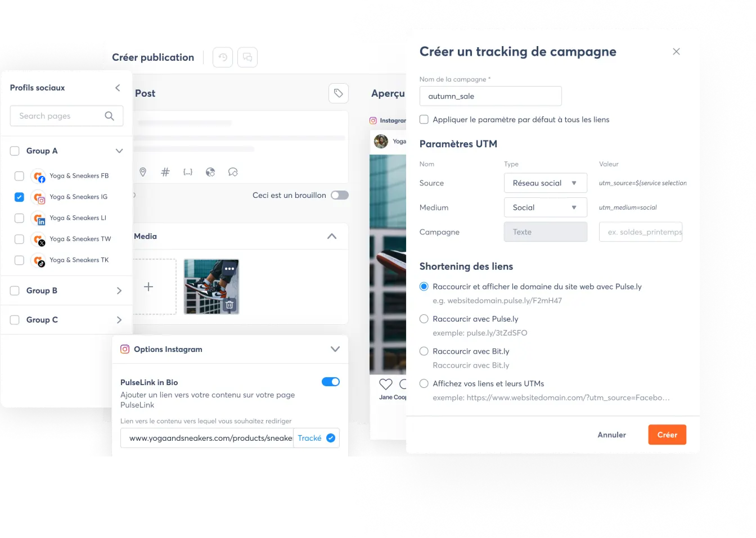The height and width of the screenshot is (538, 756).
Task: Select 'Raccourcir avec Pulse.ly' radio button
Action: [x=424, y=318]
